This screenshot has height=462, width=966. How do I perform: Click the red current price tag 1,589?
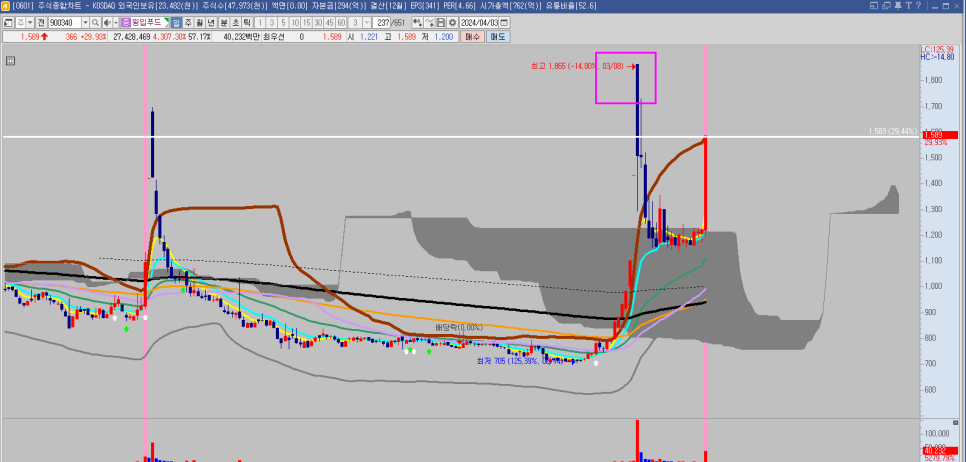(941, 135)
